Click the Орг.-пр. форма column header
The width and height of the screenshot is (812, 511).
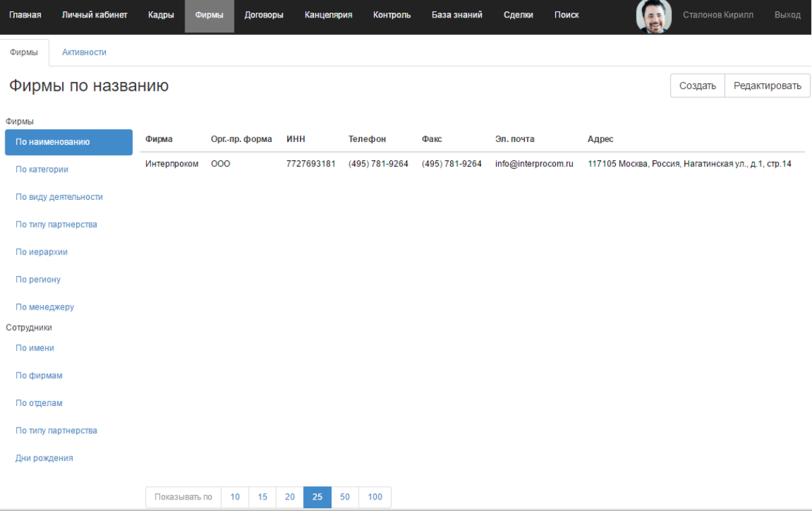pos(241,139)
